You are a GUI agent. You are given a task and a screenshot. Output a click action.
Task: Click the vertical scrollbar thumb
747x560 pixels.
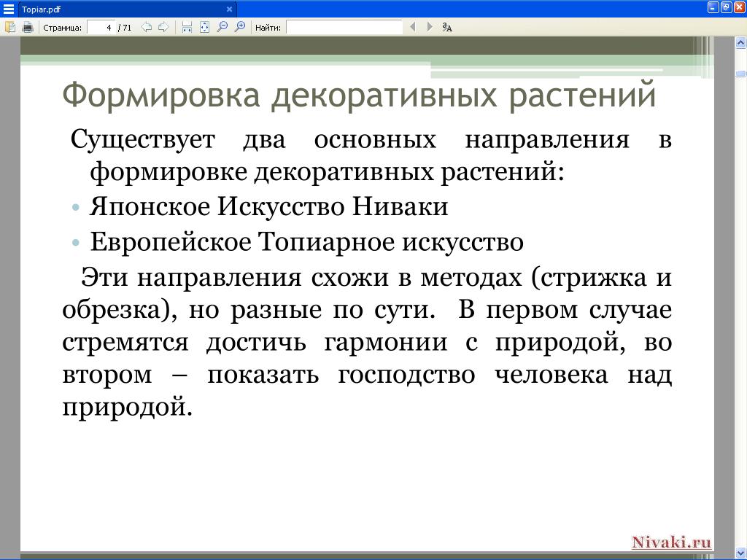[x=740, y=74]
